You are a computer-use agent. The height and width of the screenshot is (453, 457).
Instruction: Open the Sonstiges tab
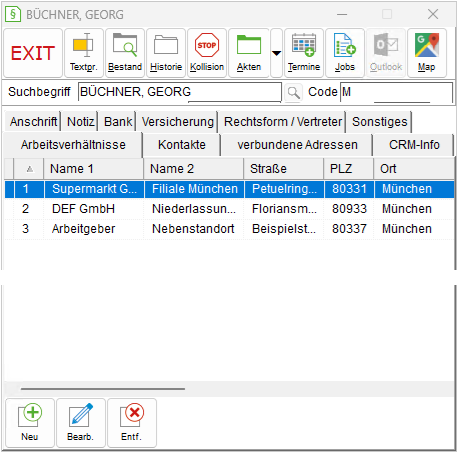(x=380, y=122)
